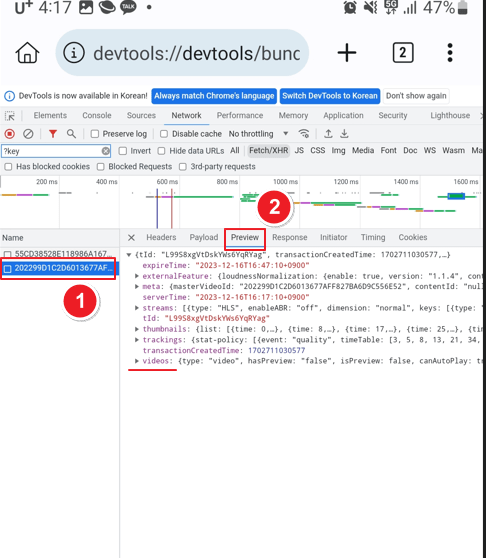Switch to Performance panel
Image resolution: width=486 pixels, height=558 pixels.
pyautogui.click(x=240, y=116)
